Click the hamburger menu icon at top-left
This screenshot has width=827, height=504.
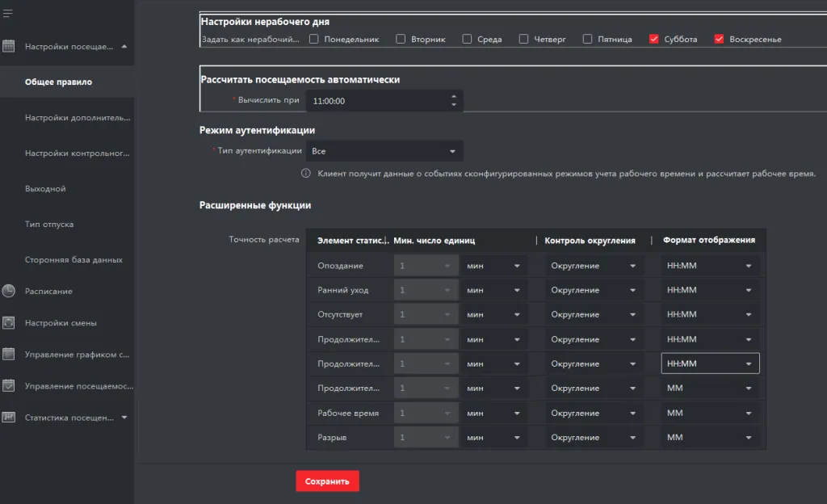click(x=8, y=13)
